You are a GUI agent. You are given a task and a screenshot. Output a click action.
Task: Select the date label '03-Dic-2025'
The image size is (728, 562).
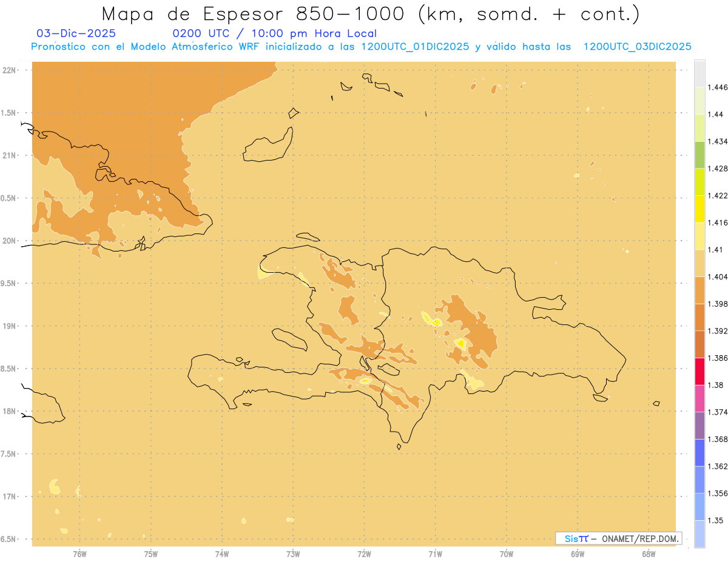point(76,33)
